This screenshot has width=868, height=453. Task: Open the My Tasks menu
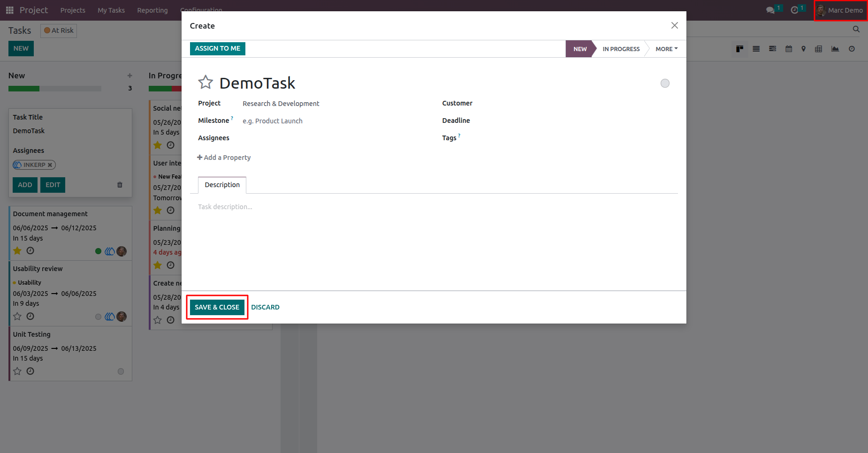click(111, 10)
